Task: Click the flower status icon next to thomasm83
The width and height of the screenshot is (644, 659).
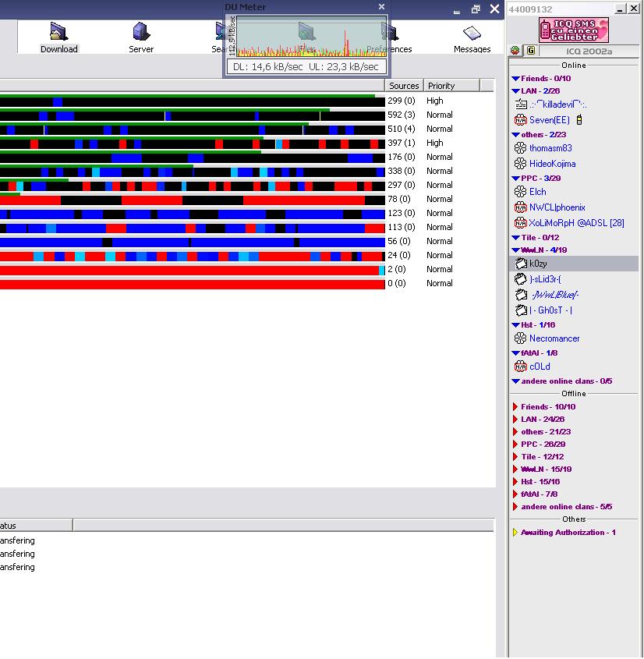Action: (x=521, y=148)
